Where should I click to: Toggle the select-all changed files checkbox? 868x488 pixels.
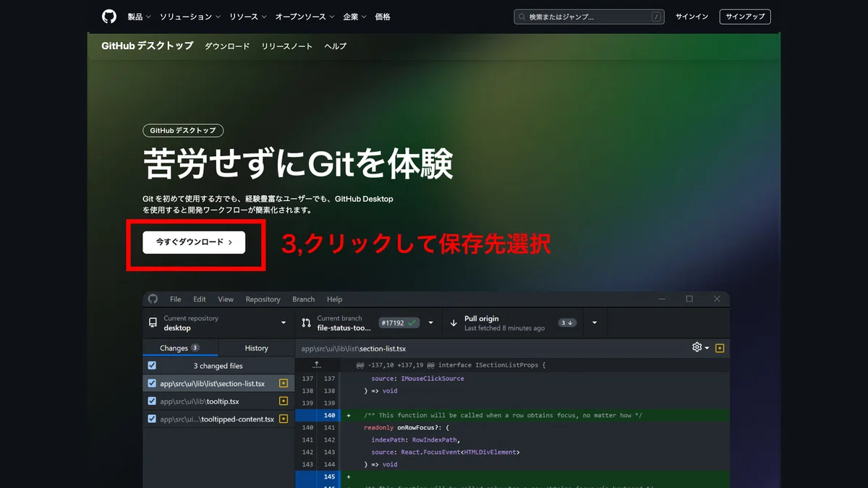[x=152, y=366]
